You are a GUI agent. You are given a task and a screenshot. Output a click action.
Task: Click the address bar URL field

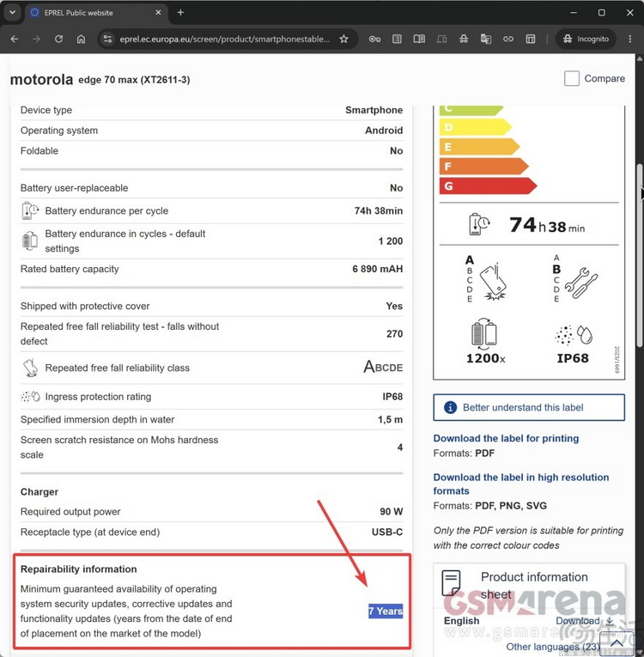(225, 39)
